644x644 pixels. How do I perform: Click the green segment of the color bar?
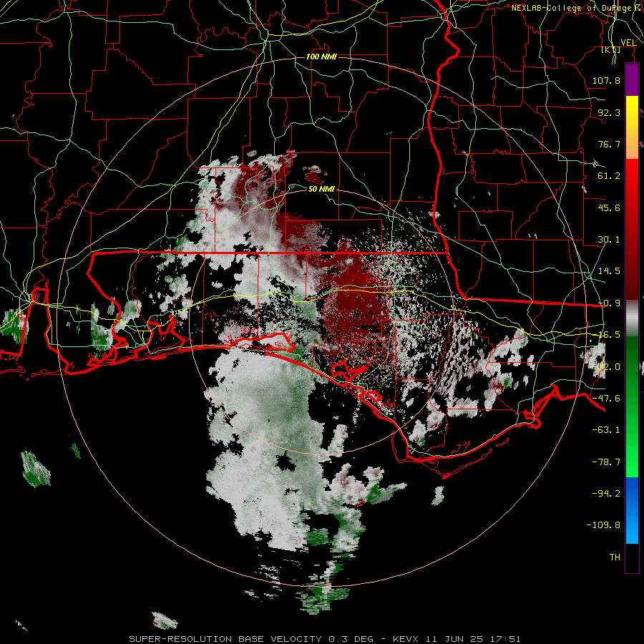632,406
